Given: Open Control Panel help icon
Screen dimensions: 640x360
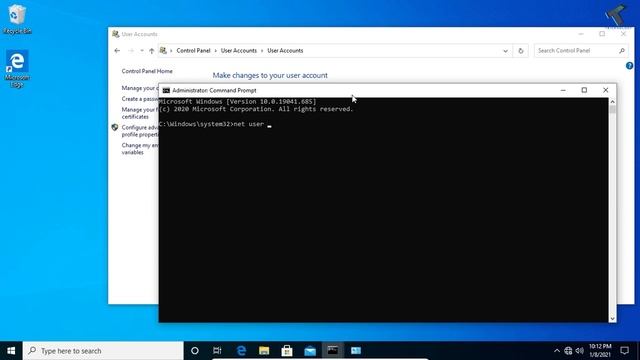Looking at the screenshot, I should [x=629, y=65].
